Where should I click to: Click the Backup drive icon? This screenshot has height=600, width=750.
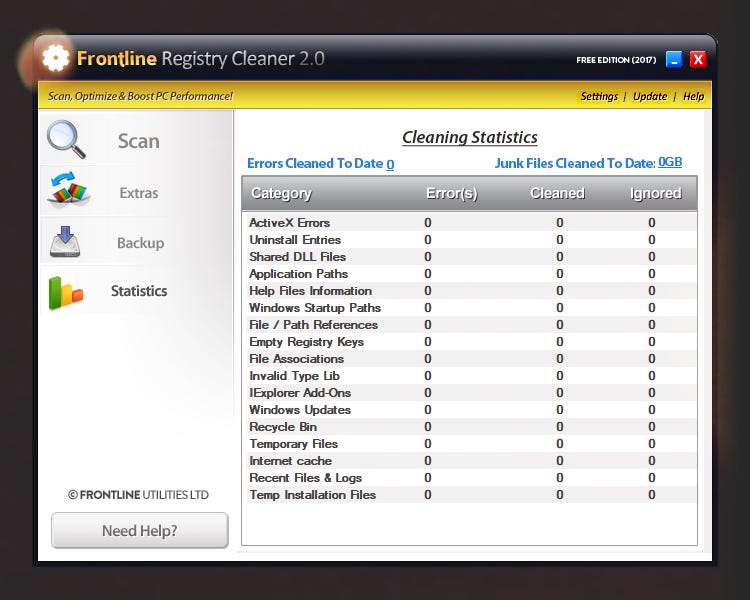[x=65, y=242]
